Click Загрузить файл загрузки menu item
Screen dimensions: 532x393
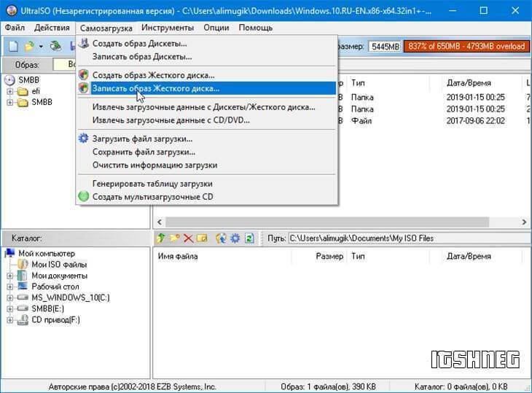(x=142, y=139)
